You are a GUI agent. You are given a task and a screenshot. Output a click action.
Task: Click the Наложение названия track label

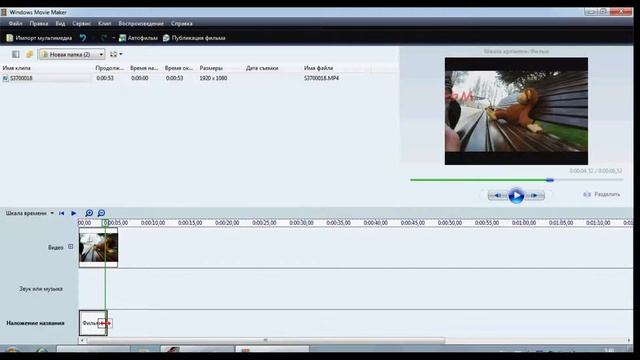(x=35, y=323)
